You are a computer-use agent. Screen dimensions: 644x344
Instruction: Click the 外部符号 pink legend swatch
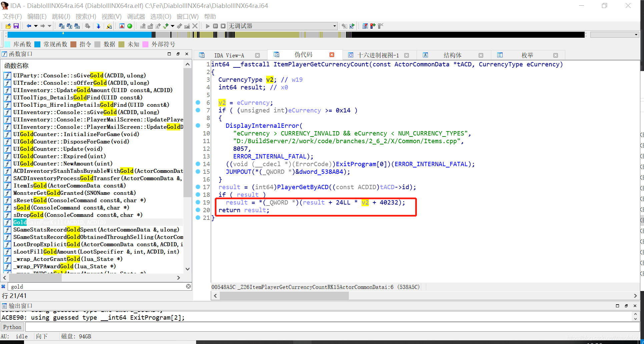(x=145, y=44)
